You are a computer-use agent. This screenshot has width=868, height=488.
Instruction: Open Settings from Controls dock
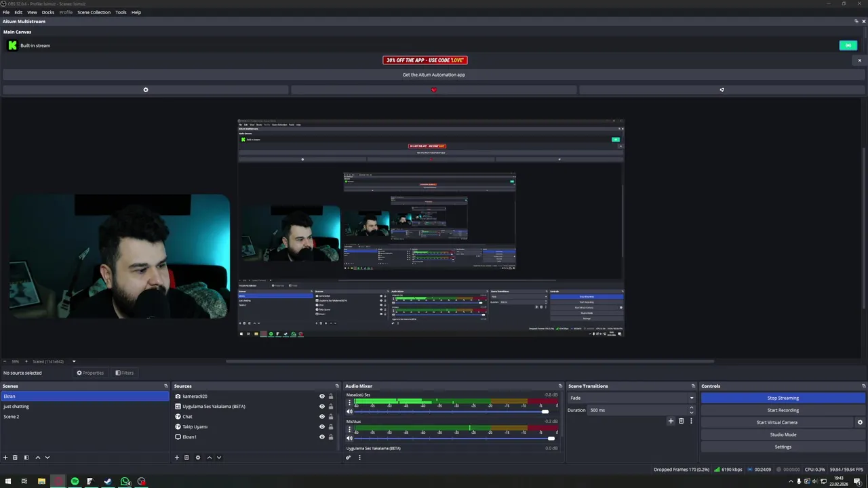pos(783,447)
